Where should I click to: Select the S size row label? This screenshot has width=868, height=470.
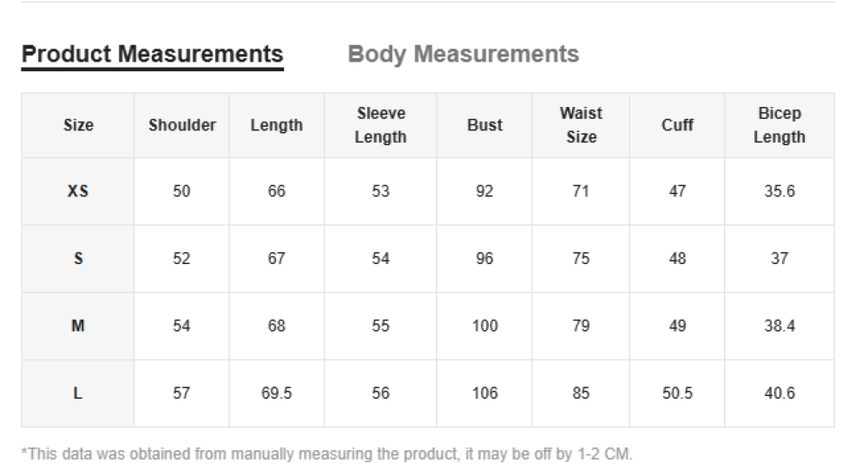(78, 259)
